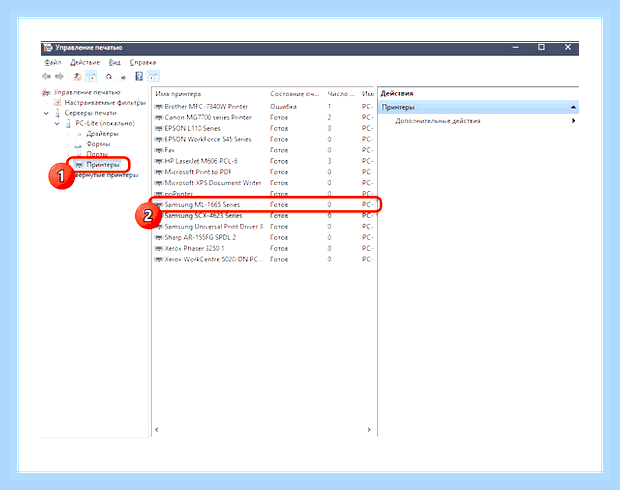Select the Принтеры tree item
This screenshot has width=620, height=490.
(103, 165)
